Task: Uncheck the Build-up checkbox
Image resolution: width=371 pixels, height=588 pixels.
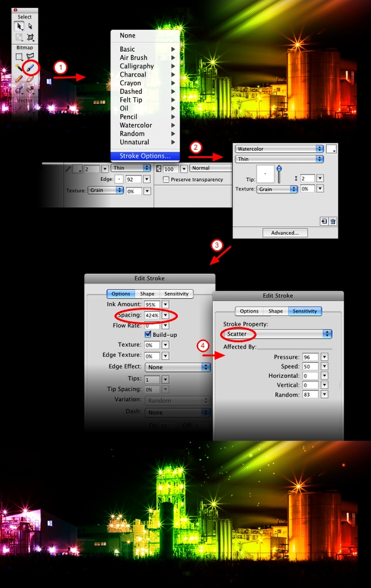Action: click(x=148, y=334)
